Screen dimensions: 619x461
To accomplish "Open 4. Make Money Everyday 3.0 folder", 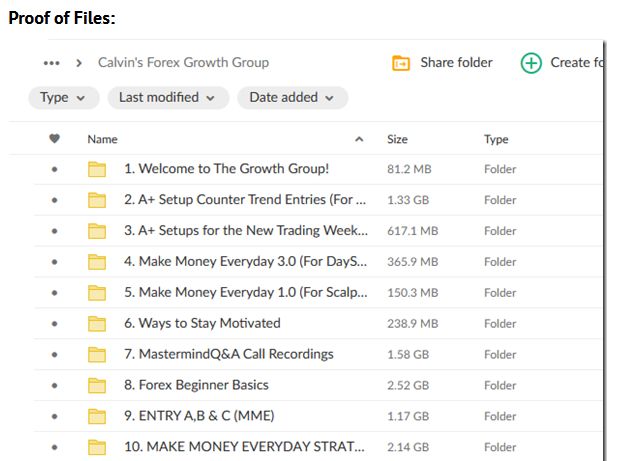I will coord(246,261).
